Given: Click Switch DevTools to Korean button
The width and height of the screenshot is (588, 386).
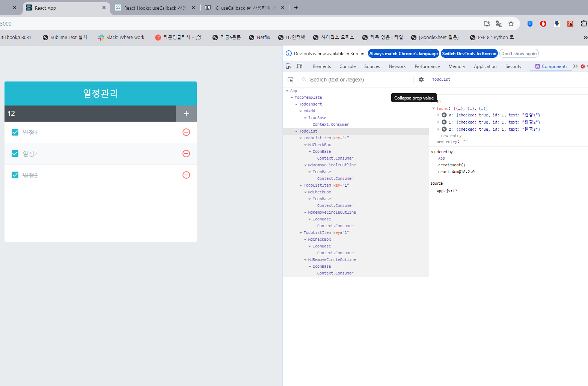Looking at the screenshot, I should (x=469, y=54).
